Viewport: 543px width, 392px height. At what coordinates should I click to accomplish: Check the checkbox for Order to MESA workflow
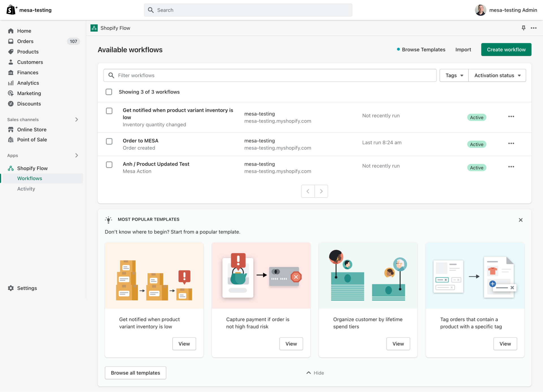(x=109, y=141)
